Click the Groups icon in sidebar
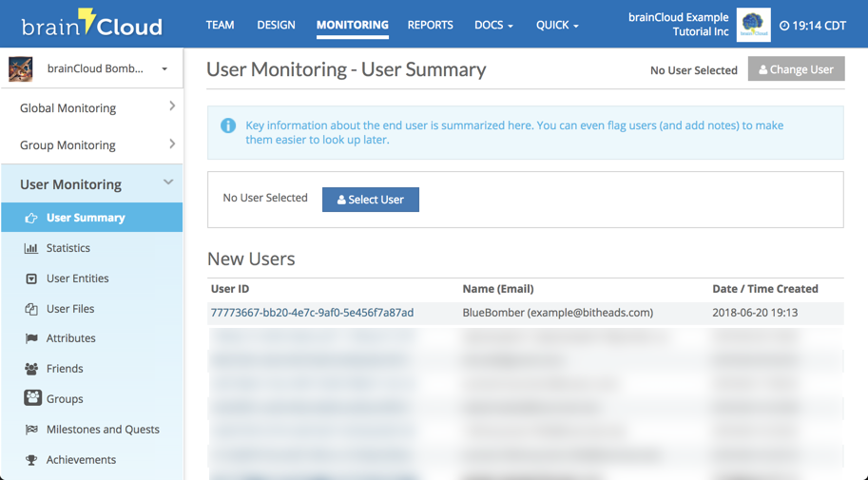Image resolution: width=868 pixels, height=480 pixels. (32, 398)
